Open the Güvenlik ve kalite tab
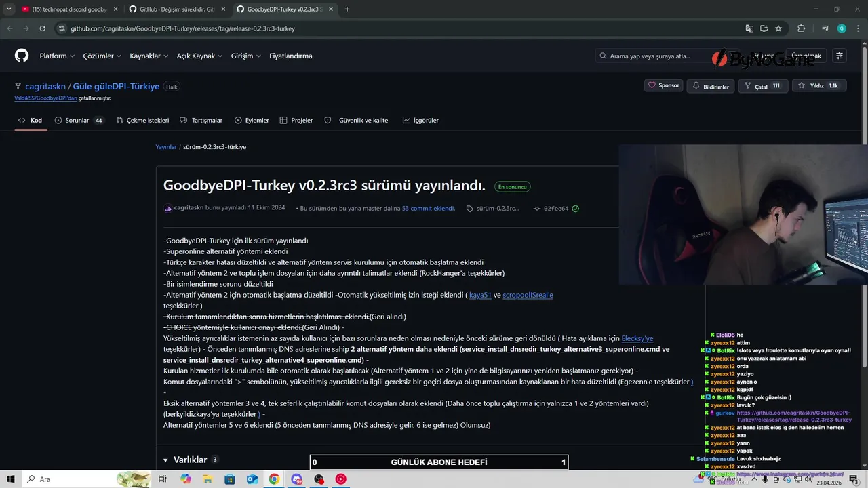The width and height of the screenshot is (868, 488). pos(357,120)
